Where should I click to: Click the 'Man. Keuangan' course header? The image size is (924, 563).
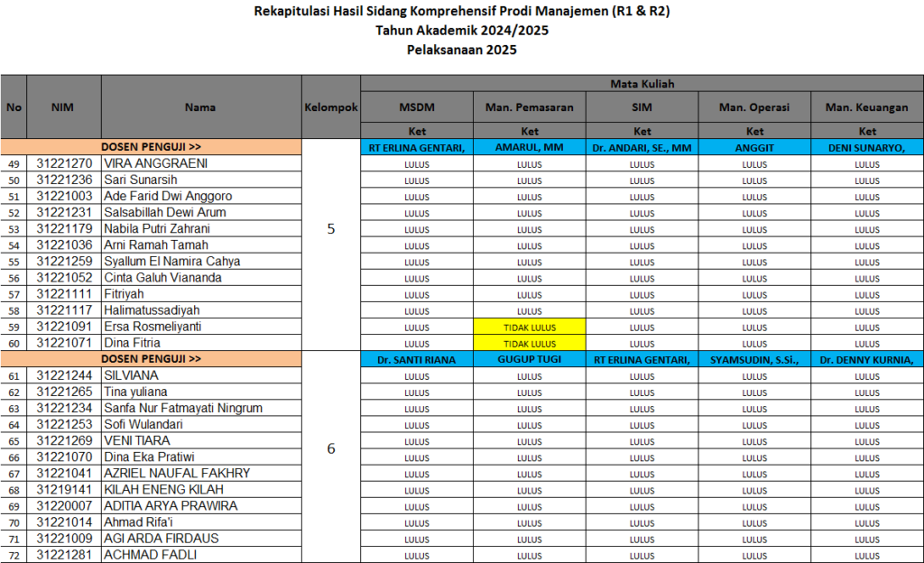867,107
